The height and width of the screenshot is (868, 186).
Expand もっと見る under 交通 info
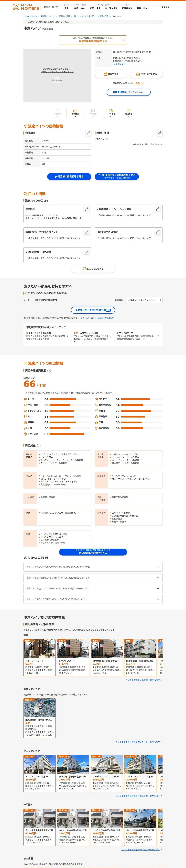click(120, 64)
